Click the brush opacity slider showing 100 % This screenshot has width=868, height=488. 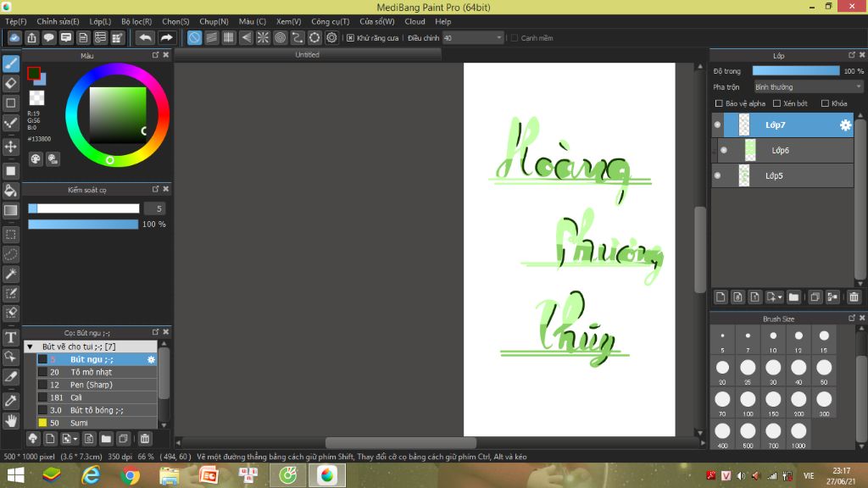[83, 224]
